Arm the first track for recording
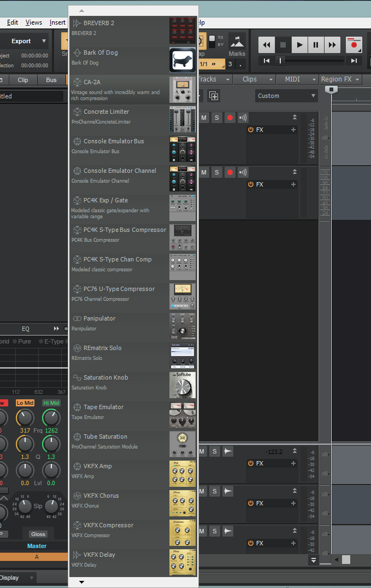 click(x=229, y=118)
